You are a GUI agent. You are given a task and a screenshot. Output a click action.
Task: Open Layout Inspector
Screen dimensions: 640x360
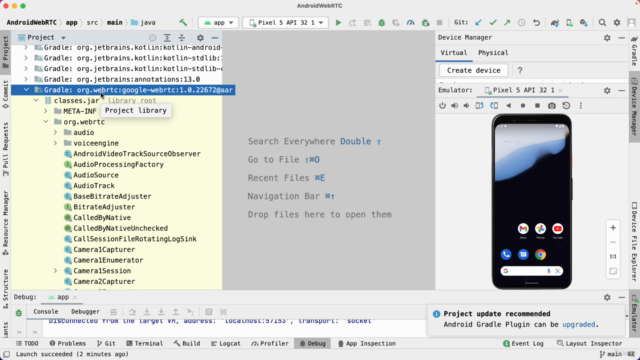click(590, 343)
